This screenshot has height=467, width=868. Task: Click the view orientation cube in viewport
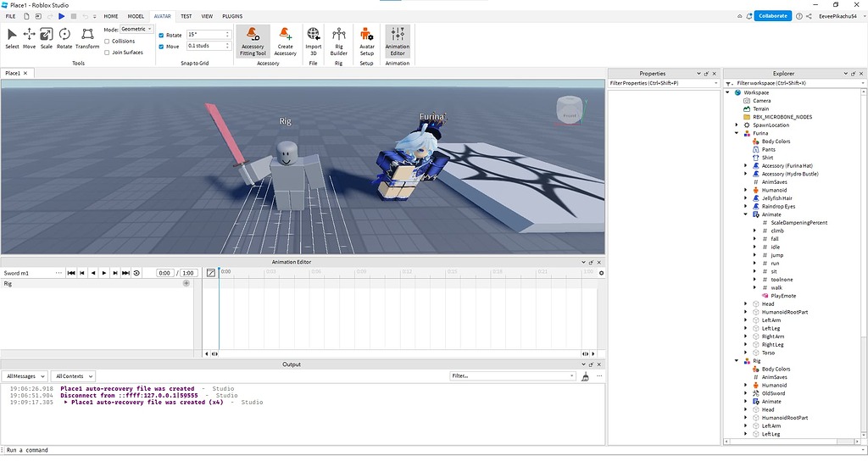(x=570, y=110)
